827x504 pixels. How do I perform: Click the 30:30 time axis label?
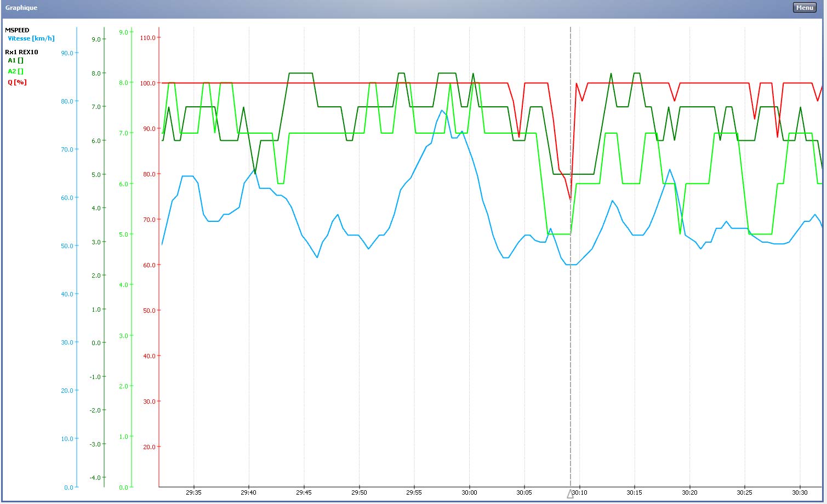tap(800, 492)
